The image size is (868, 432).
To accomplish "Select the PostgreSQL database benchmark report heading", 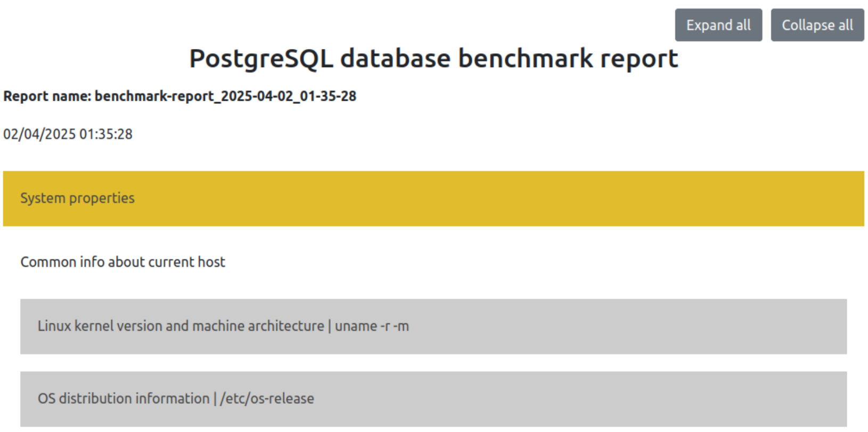I will click(x=433, y=59).
